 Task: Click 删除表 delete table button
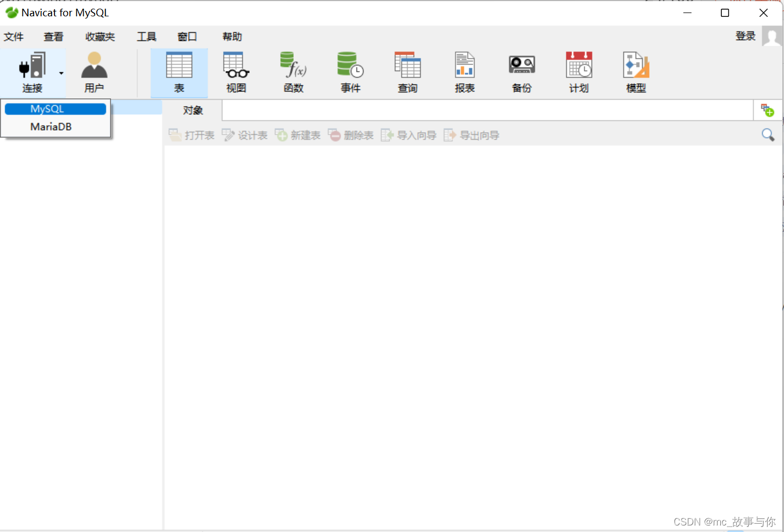click(x=351, y=135)
